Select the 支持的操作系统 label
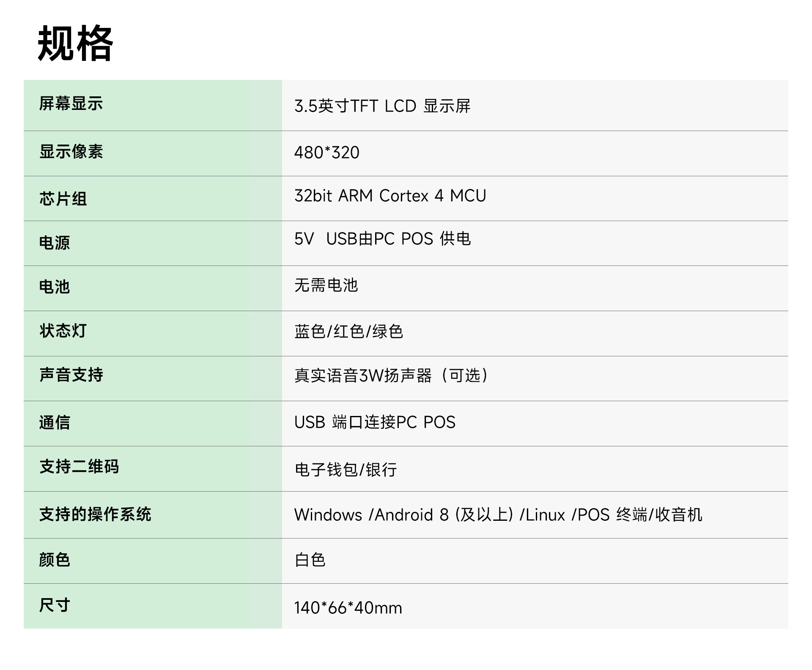 (x=95, y=514)
